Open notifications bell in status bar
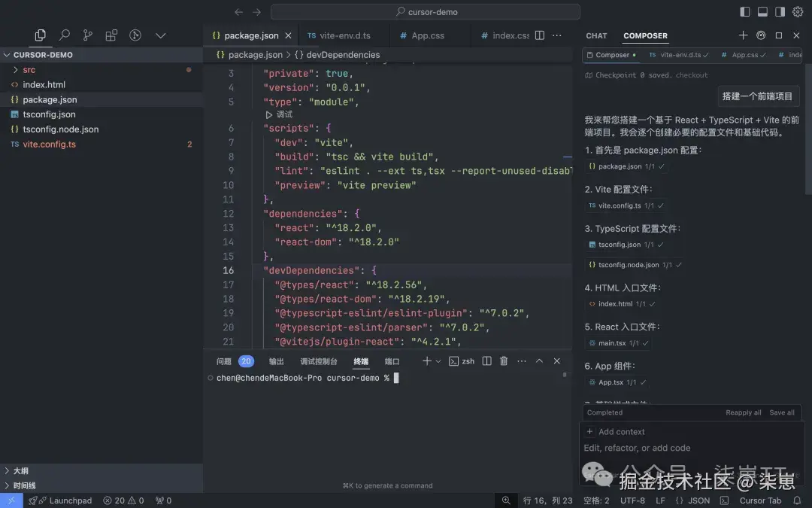Screen dimensions: 812x508 point(798,500)
